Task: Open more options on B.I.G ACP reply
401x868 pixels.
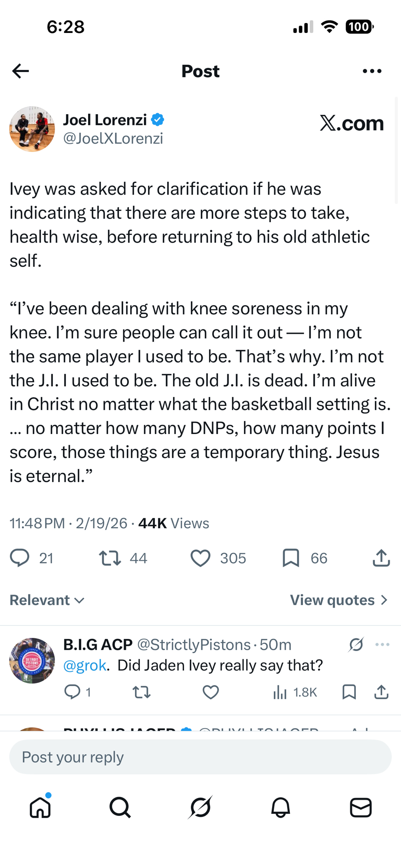Action: 382,644
